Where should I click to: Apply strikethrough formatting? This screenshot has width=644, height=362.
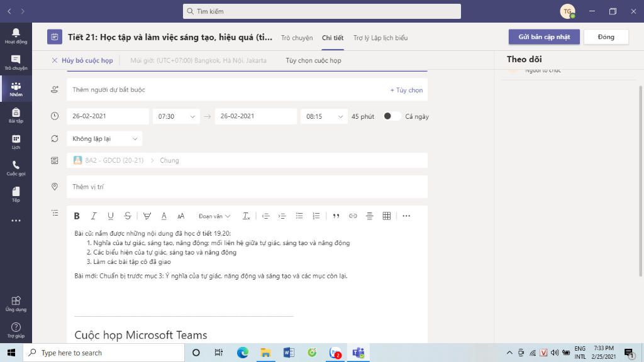pos(127,216)
